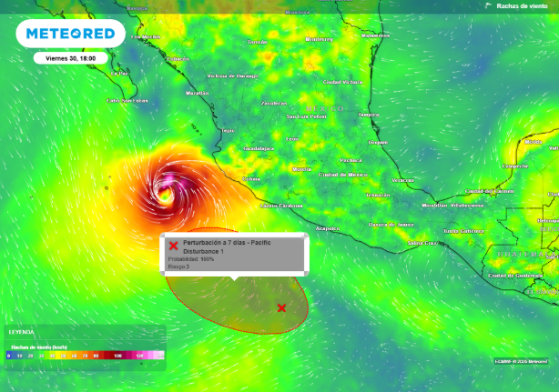Click the Ciudad de México label
This screenshot has width=559, height=392.
(343, 175)
